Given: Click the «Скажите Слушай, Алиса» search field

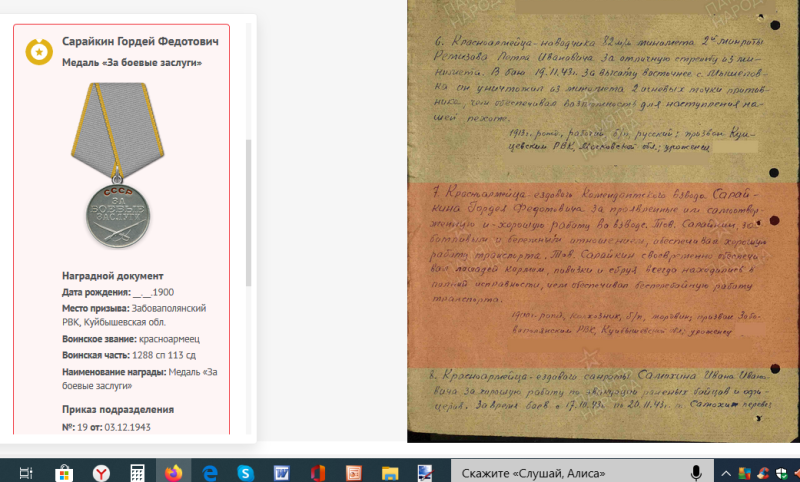Looking at the screenshot, I should (560, 472).
